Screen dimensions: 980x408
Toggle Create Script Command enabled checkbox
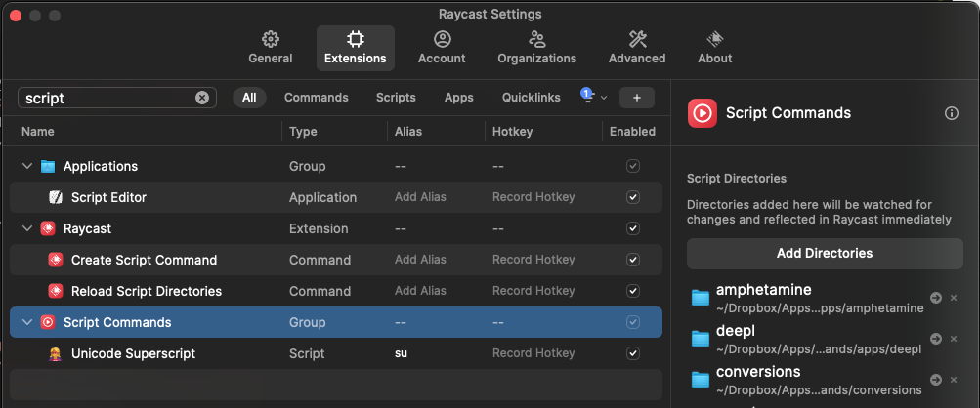click(x=633, y=260)
